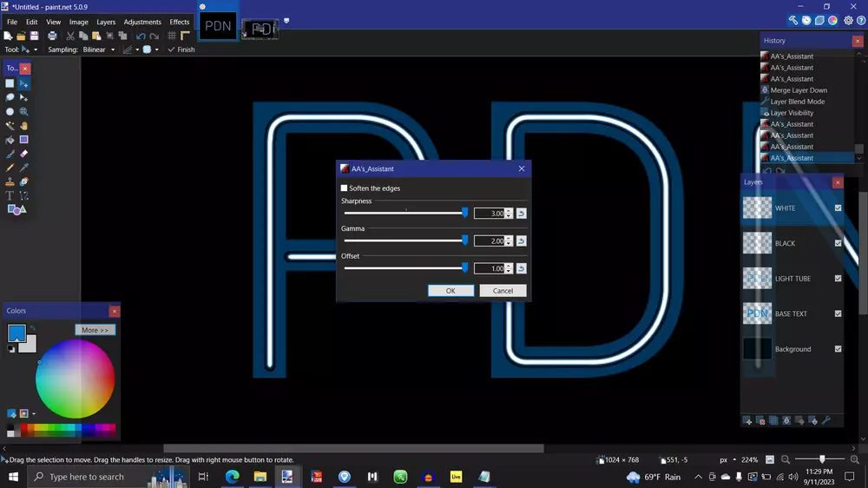Select the Shapes tool
Image resolution: width=868 pixels, height=488 pixels.
(x=16, y=209)
